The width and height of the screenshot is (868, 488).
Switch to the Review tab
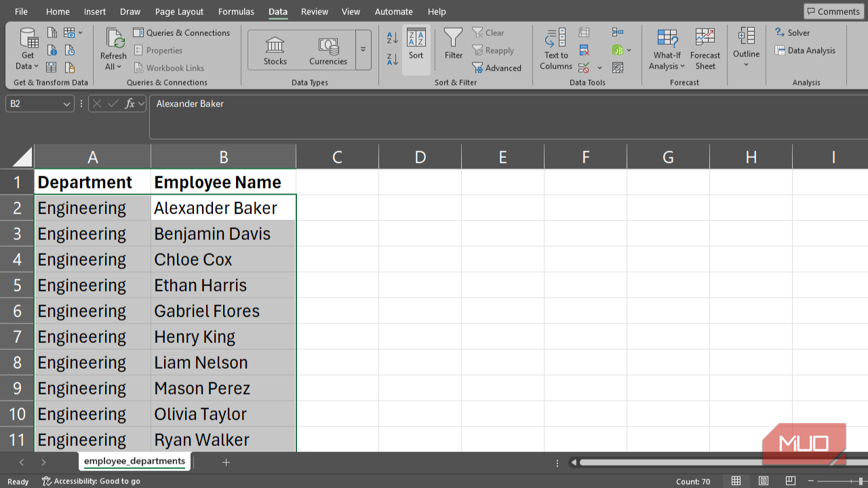314,12
